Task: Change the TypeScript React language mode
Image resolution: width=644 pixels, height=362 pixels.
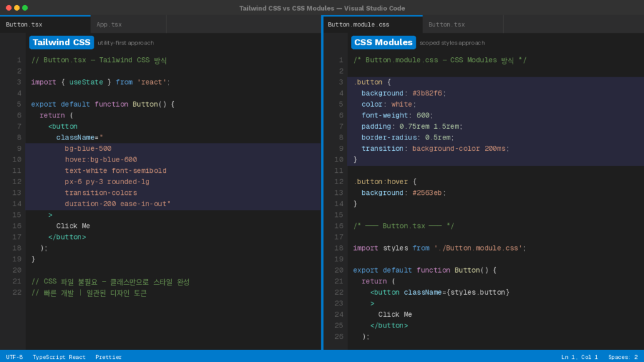Action: (59, 357)
